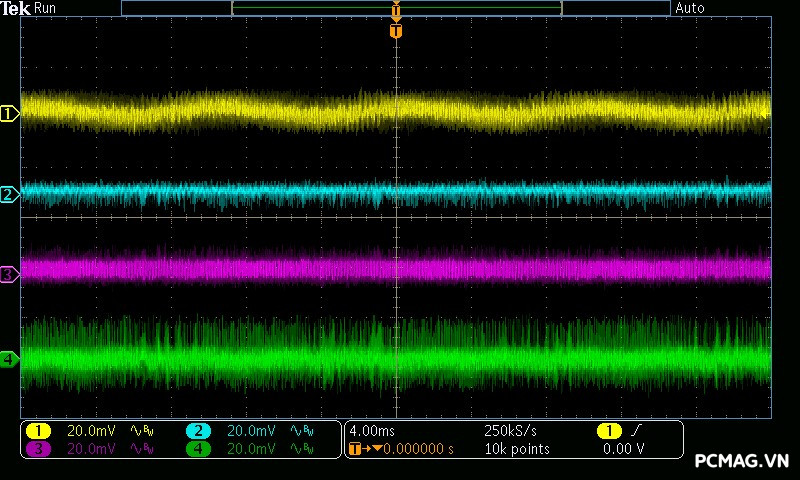800x480 pixels.
Task: Select the channel 2 cyan ground marker
Action: tap(9, 194)
